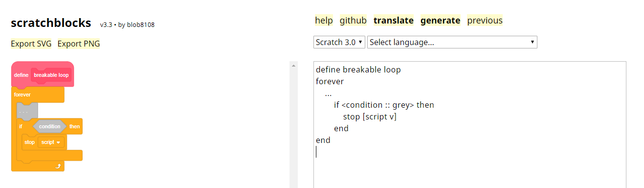Click the generate option
644x188 pixels.
[x=440, y=21]
